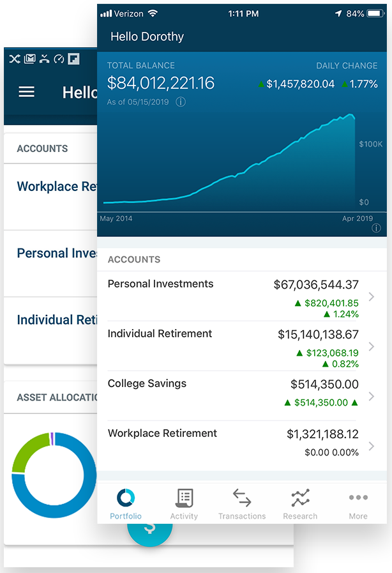Select the Personal Investments account label
The height and width of the screenshot is (573, 392).
tap(160, 284)
